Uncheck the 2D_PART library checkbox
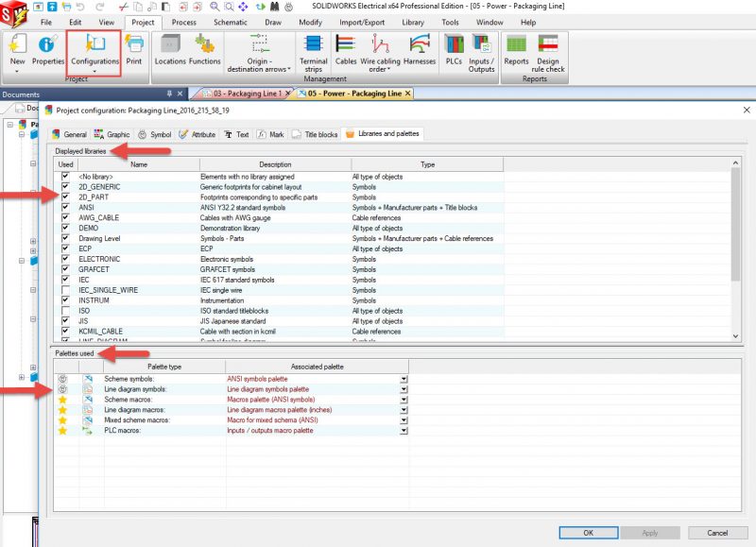 (65, 197)
